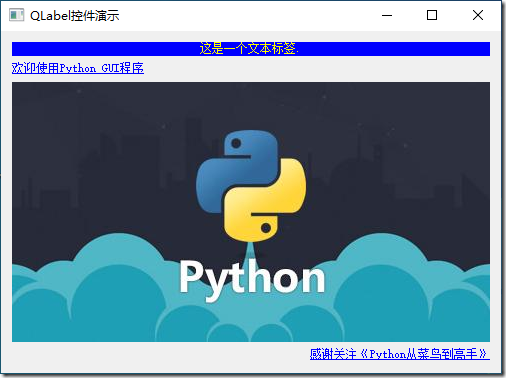The height and width of the screenshot is (378, 506).
Task: Open the link 感谢关注《Python从菜鸟到高手》
Action: pyautogui.click(x=400, y=354)
